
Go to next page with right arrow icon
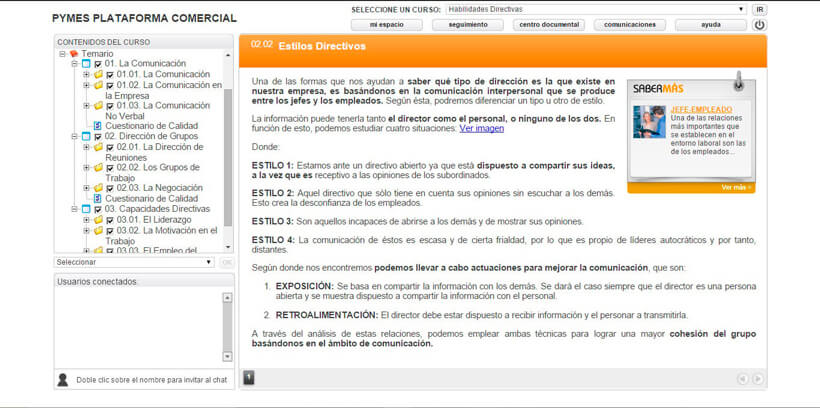(757, 379)
